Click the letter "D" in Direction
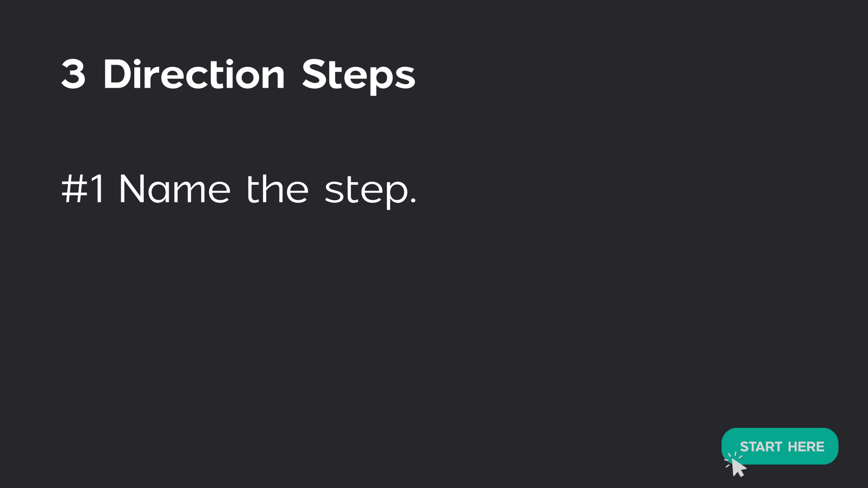868x488 pixels. [117, 75]
